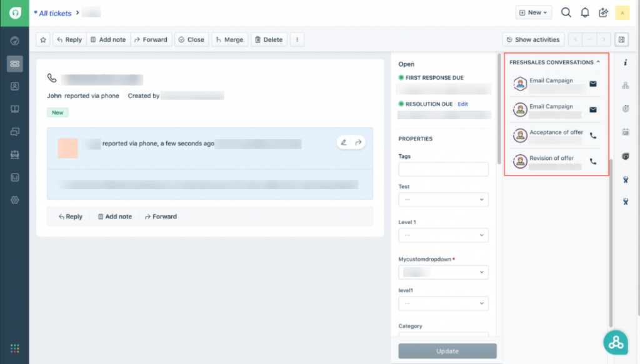Open the Forums discussion icon

(x=14, y=131)
